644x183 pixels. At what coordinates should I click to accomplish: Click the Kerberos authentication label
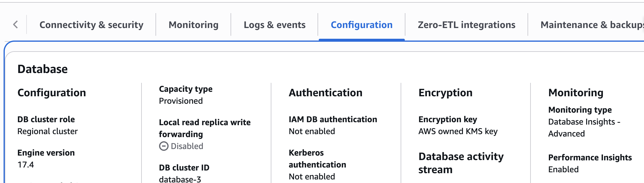tap(317, 159)
